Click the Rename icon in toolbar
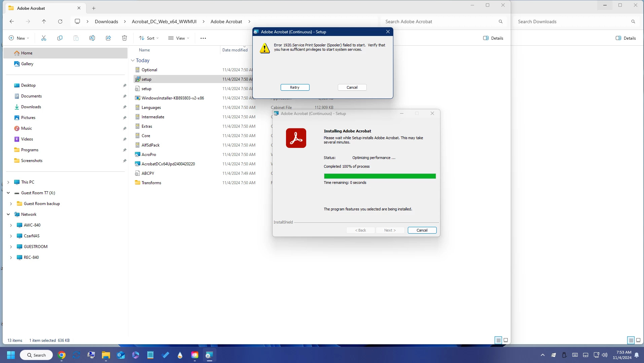Screen dimensions: 644x363 [92, 38]
